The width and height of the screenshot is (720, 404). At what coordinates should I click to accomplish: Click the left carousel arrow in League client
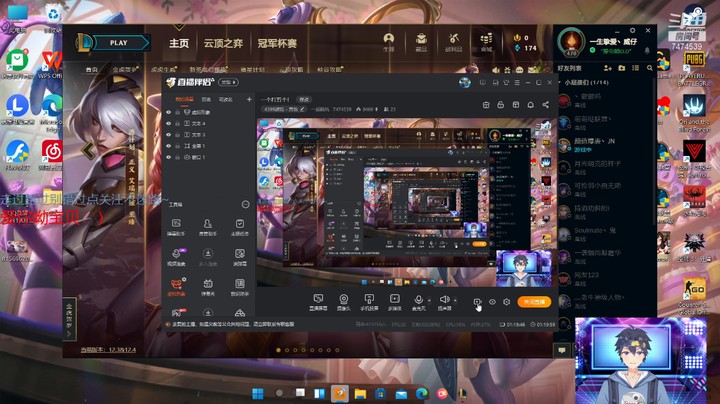88,150
